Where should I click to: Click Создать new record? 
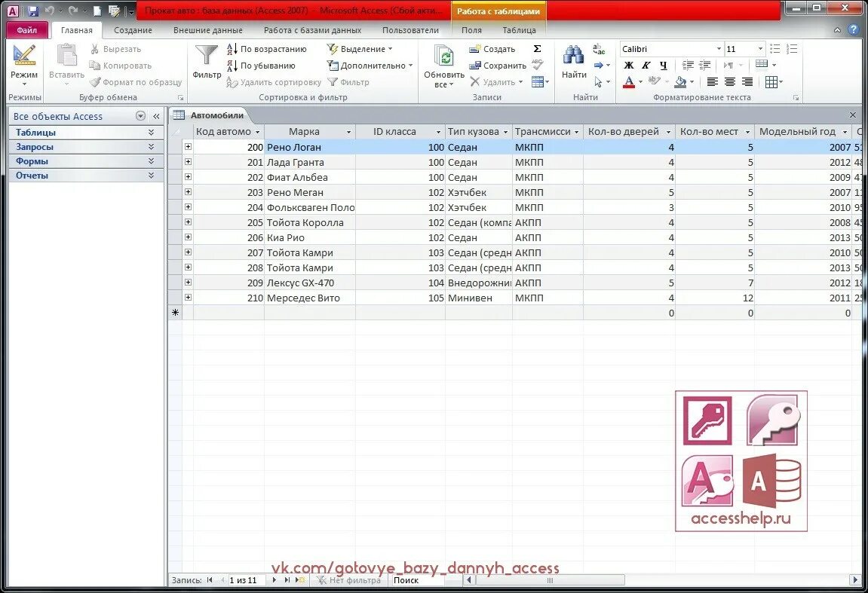[492, 49]
